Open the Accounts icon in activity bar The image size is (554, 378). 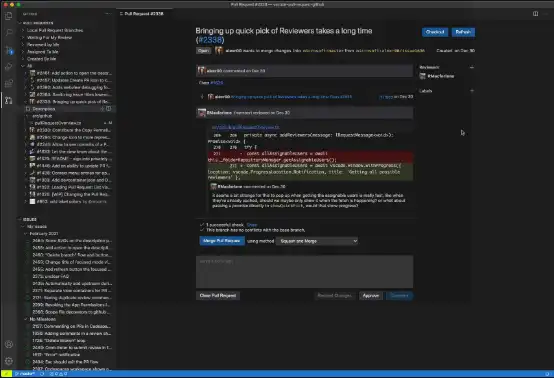(9, 344)
